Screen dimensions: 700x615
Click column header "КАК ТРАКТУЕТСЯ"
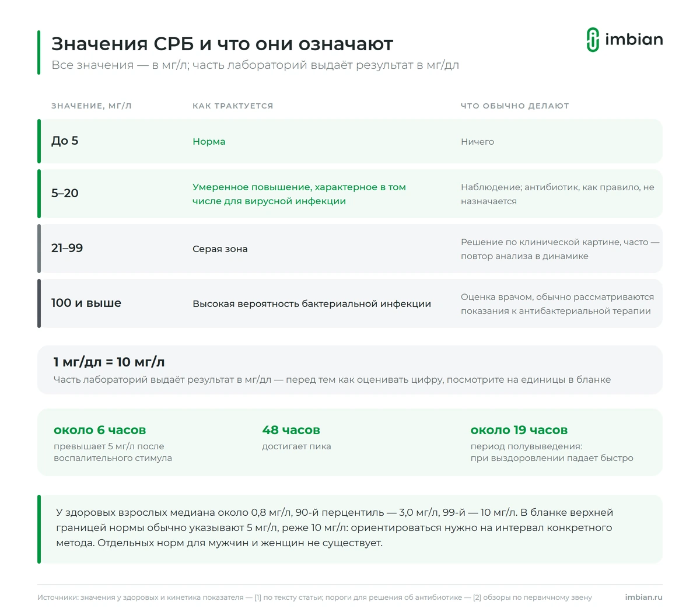point(233,106)
